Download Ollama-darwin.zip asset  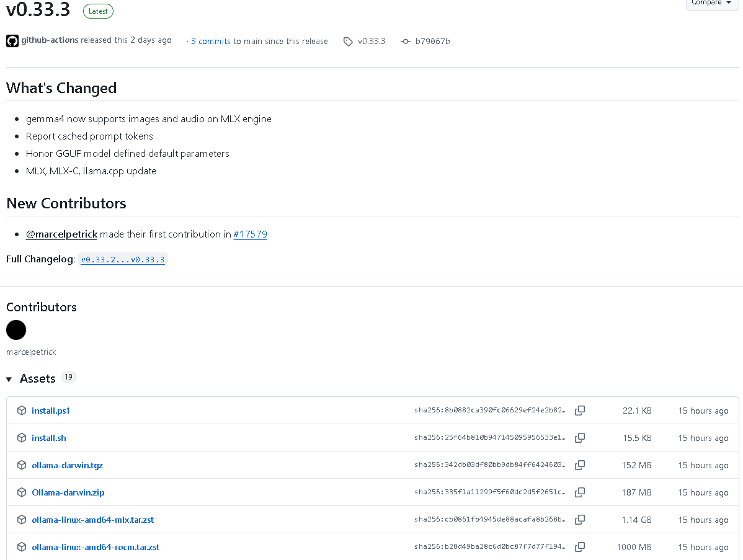(x=68, y=493)
